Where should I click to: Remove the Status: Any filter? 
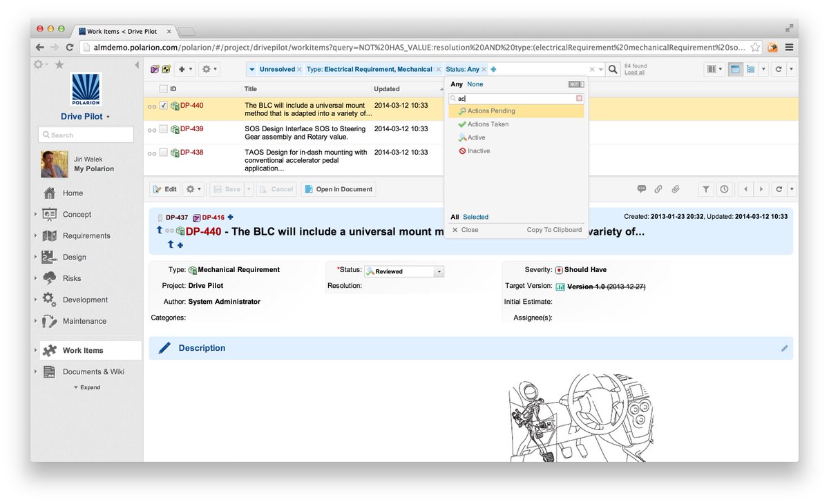484,70
